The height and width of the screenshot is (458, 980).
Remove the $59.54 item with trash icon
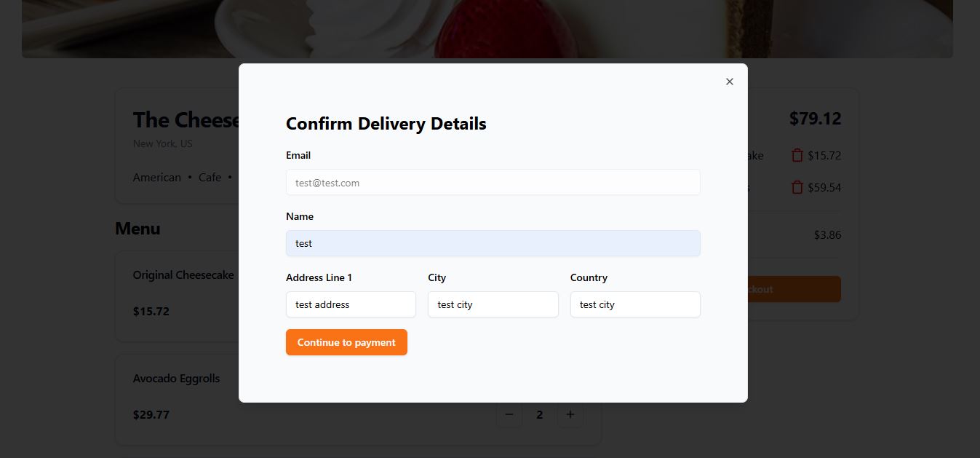click(797, 187)
